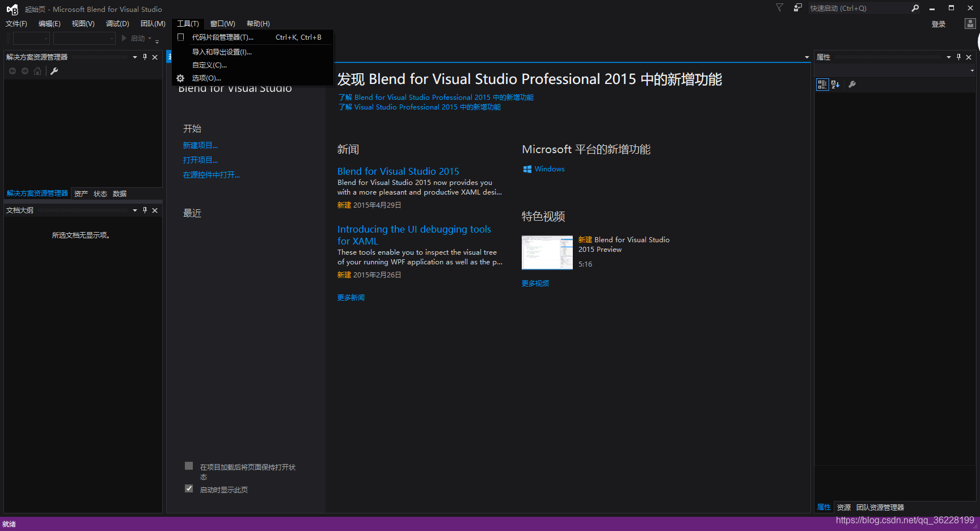Open the 文件(F) menu
The image size is (980, 531).
pos(16,24)
